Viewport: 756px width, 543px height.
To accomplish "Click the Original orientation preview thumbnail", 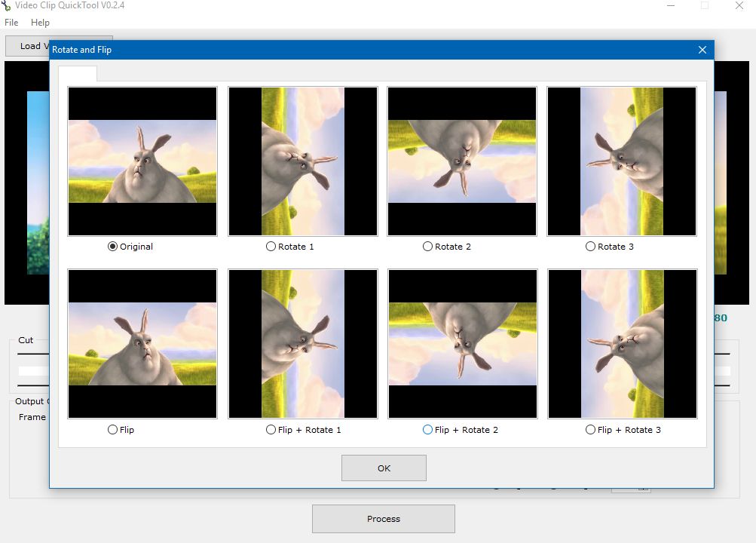I will [x=142, y=161].
